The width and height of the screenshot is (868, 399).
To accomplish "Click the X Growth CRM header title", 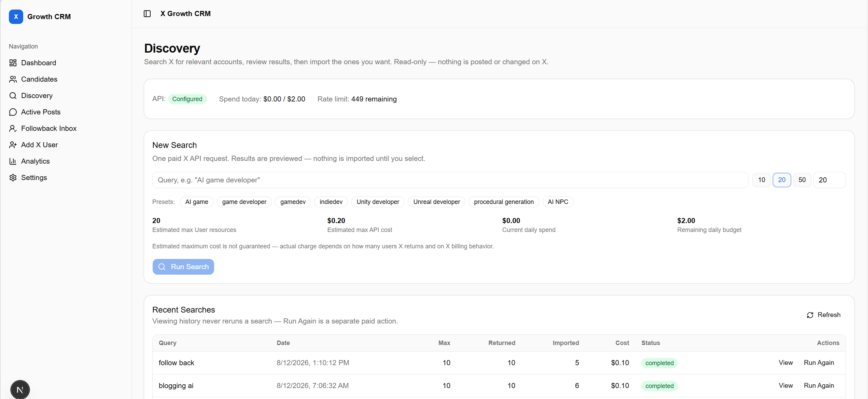I will pyautogui.click(x=185, y=14).
